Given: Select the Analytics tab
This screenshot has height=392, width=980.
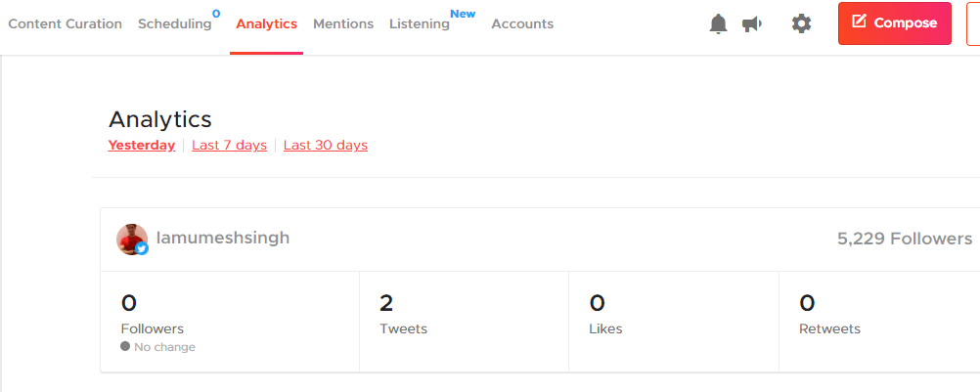Looking at the screenshot, I should pyautogui.click(x=266, y=23).
